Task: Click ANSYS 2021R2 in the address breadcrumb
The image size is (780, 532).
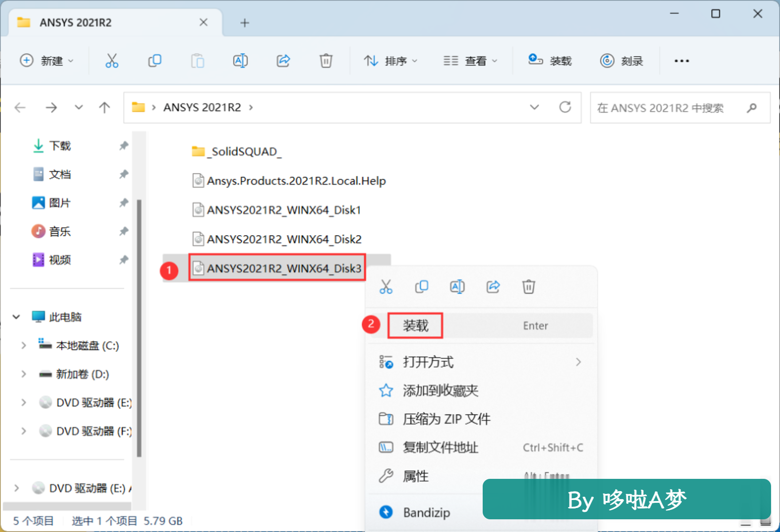Action: point(202,107)
